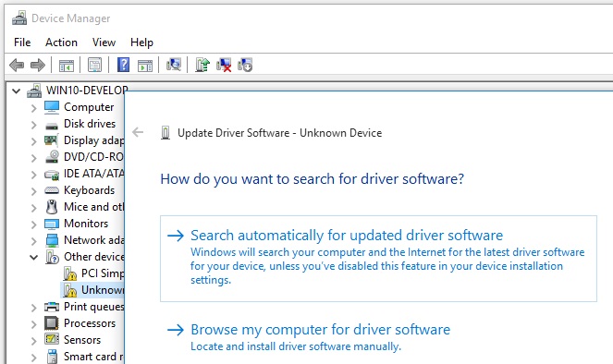
Task: Select the Disk drives tree label
Action: (x=90, y=124)
